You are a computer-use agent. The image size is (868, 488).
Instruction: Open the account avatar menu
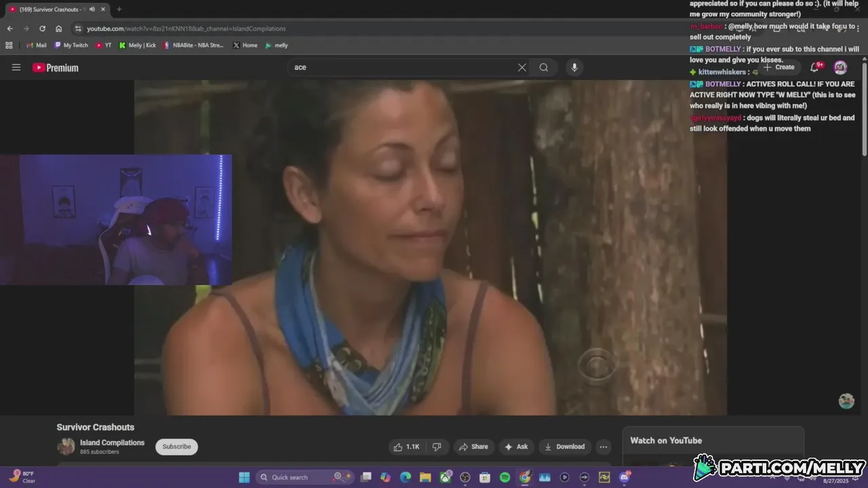tap(840, 67)
